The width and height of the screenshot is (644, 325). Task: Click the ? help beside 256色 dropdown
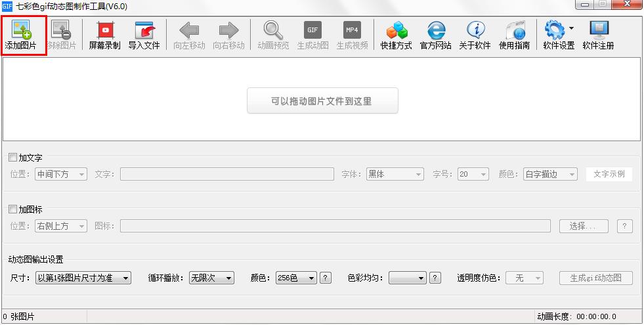(x=326, y=278)
